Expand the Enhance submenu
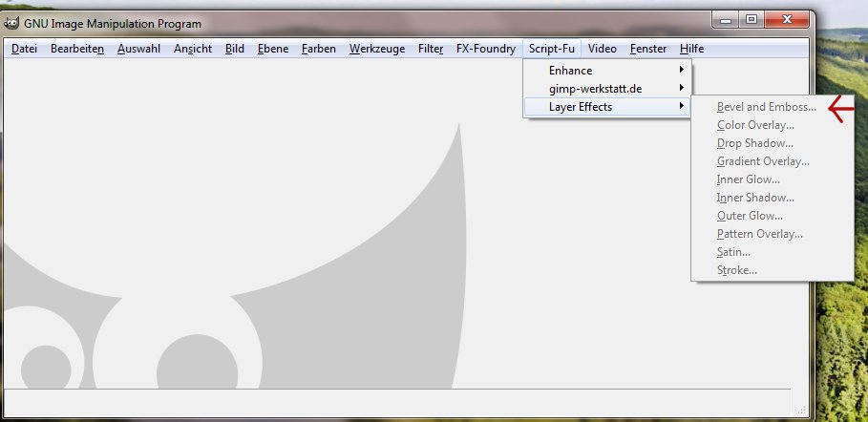 coord(607,71)
